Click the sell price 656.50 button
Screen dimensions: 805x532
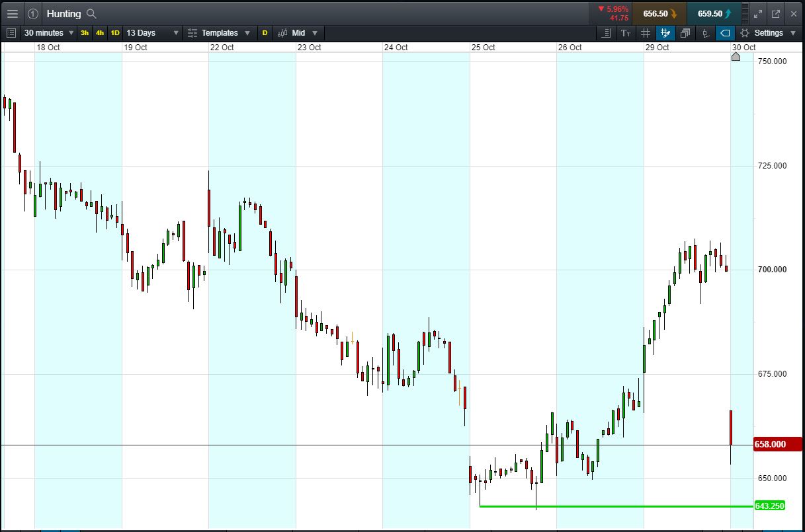pos(659,13)
